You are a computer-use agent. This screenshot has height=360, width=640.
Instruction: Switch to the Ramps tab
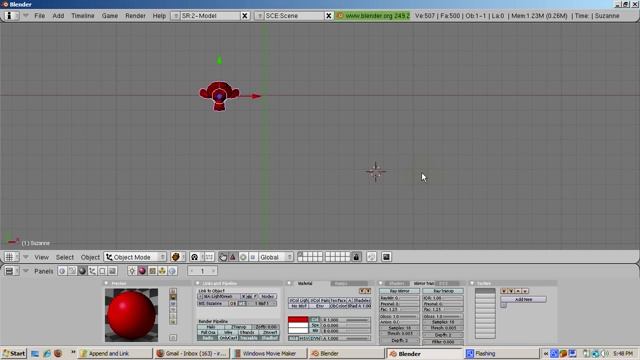point(349,283)
